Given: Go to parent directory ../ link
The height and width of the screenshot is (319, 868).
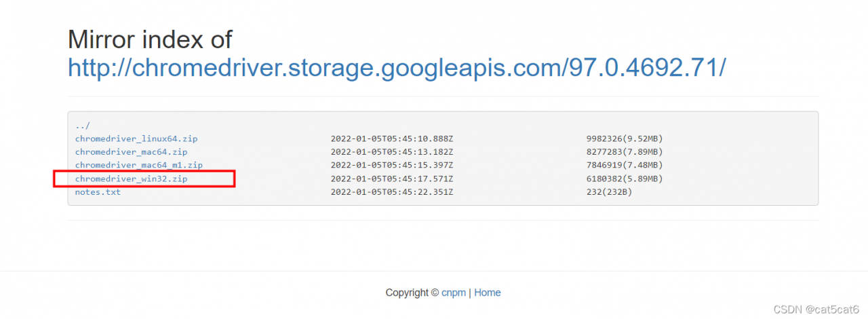Looking at the screenshot, I should [83, 126].
